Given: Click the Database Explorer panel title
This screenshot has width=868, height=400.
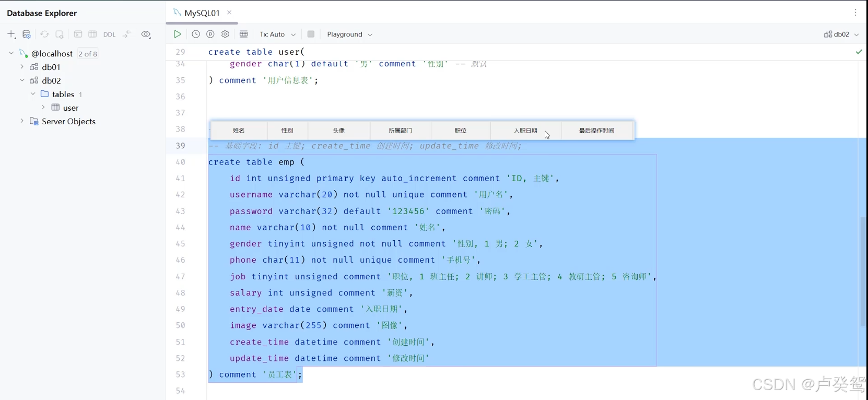Looking at the screenshot, I should 42,13.
